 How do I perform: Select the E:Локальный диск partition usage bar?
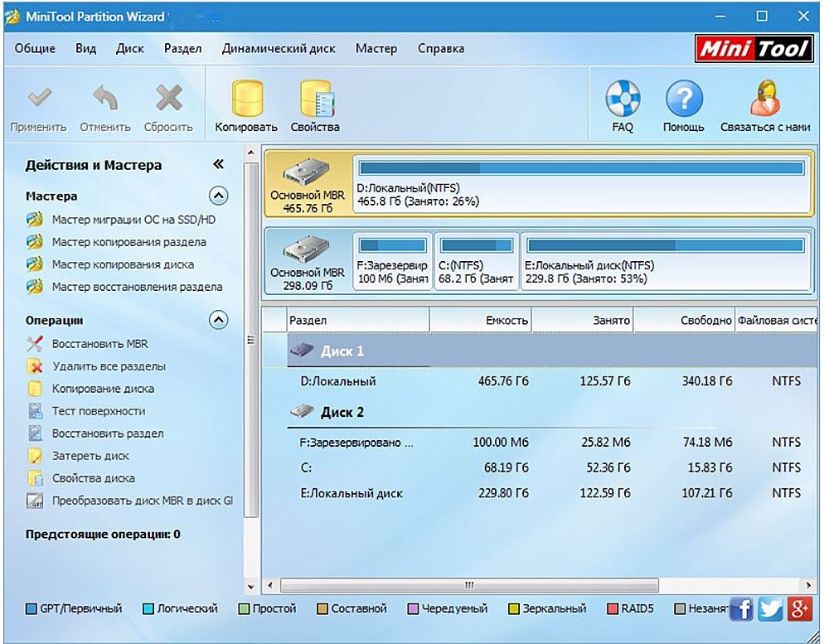[x=666, y=245]
